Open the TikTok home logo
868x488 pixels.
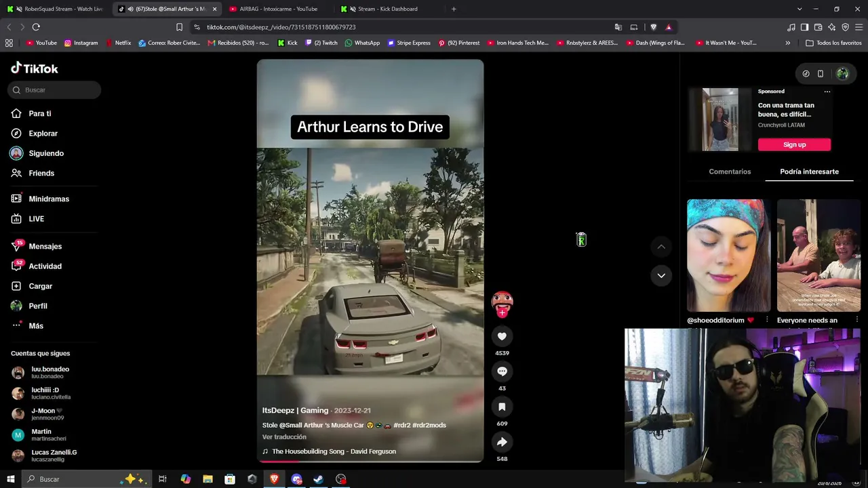pyautogui.click(x=35, y=68)
